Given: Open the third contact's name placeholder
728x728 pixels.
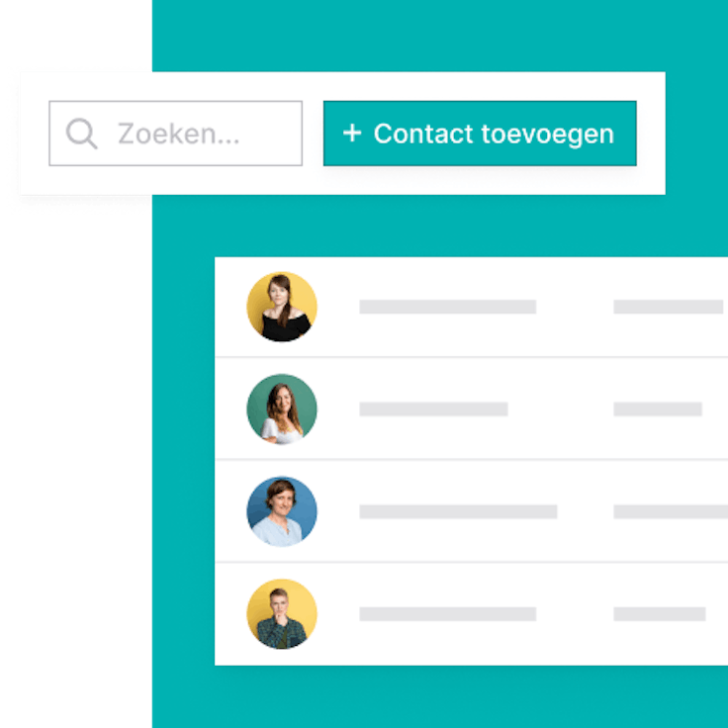Looking at the screenshot, I should click(x=458, y=511).
